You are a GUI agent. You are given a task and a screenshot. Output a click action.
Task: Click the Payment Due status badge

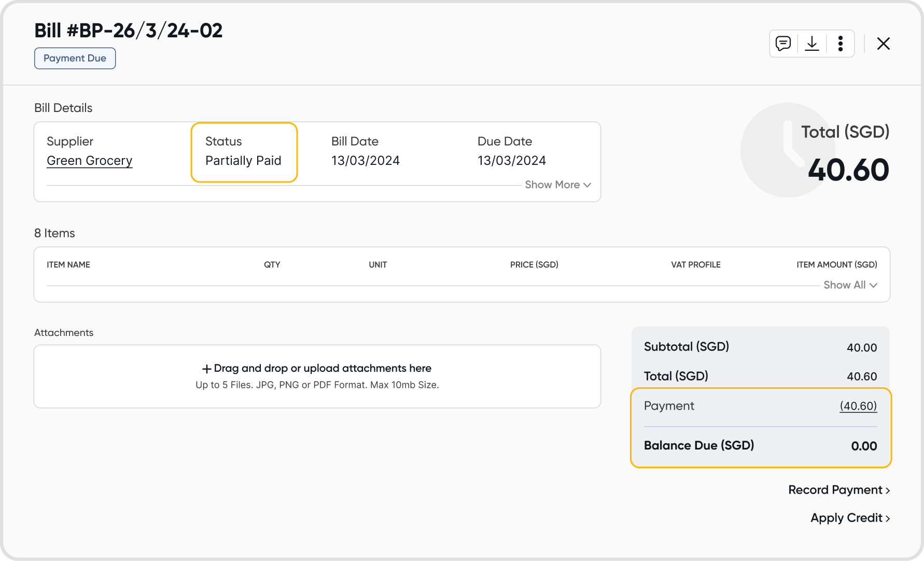pyautogui.click(x=75, y=59)
